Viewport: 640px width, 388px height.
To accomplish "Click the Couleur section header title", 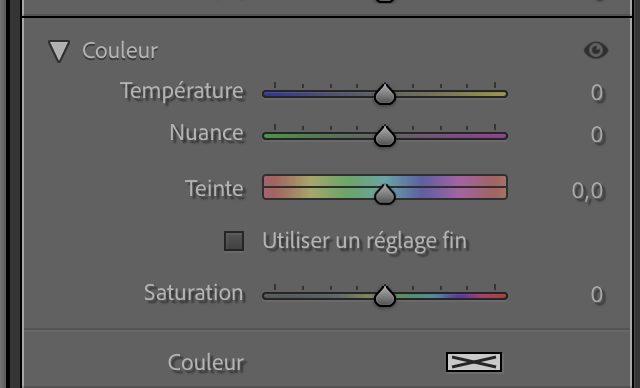I will (x=120, y=51).
